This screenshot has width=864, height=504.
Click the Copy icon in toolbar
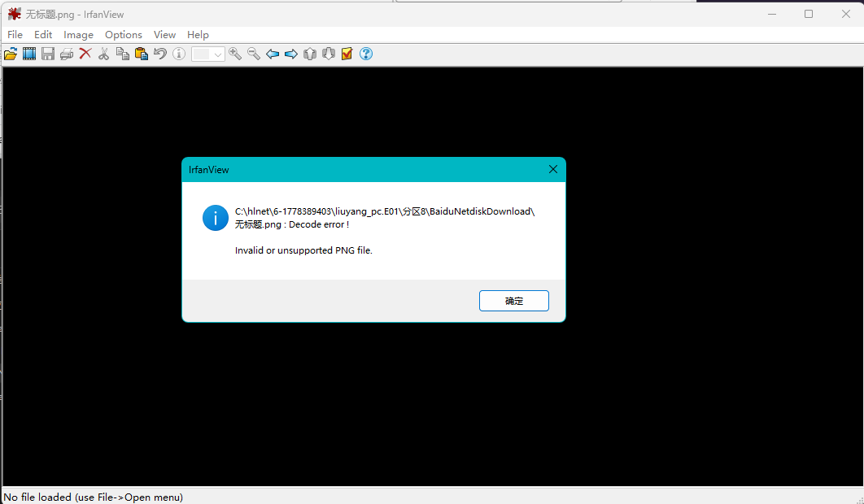[122, 54]
